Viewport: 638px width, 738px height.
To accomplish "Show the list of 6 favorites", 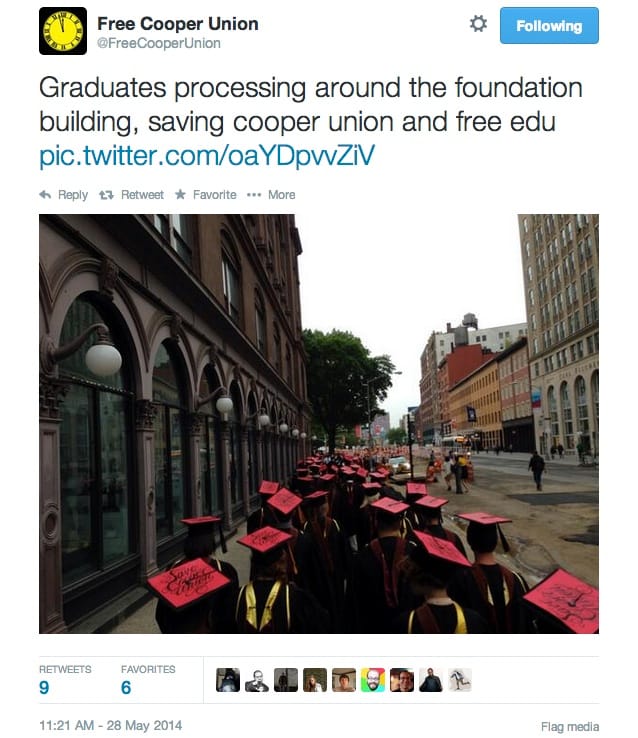I will (147, 681).
